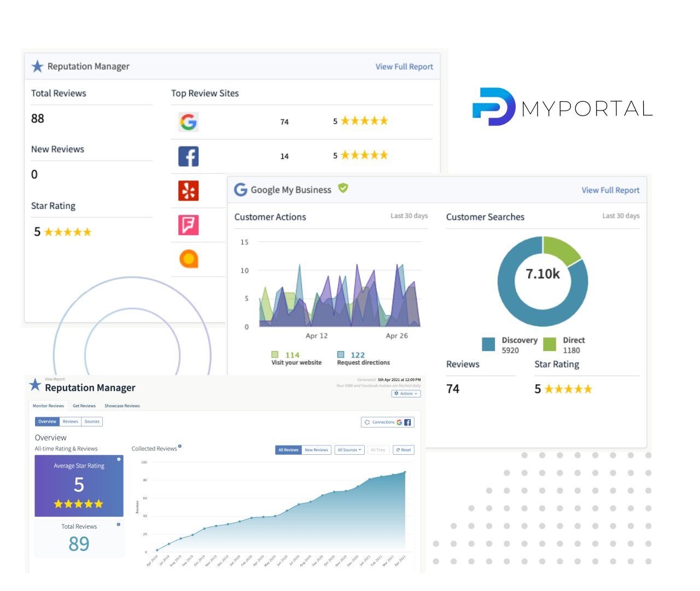Click Last 30 days beside Customer Searches
The width and height of the screenshot is (700, 591).
tap(621, 216)
